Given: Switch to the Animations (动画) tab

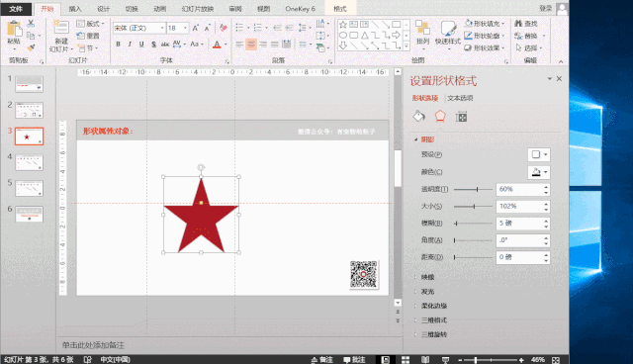Looking at the screenshot, I should point(160,9).
